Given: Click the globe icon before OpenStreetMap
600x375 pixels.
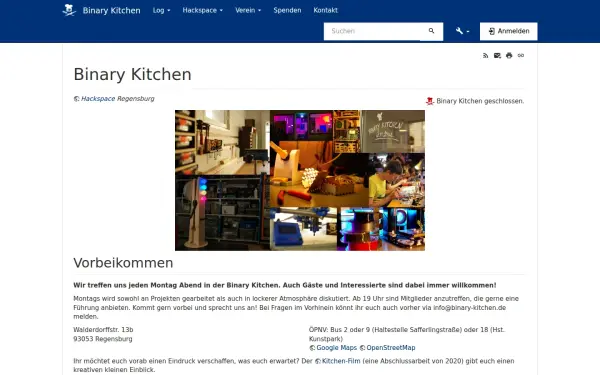Looking at the screenshot, I should click(x=362, y=348).
